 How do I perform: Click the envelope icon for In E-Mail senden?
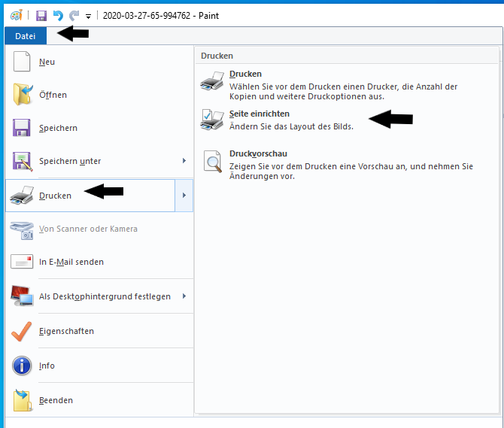coord(22,262)
